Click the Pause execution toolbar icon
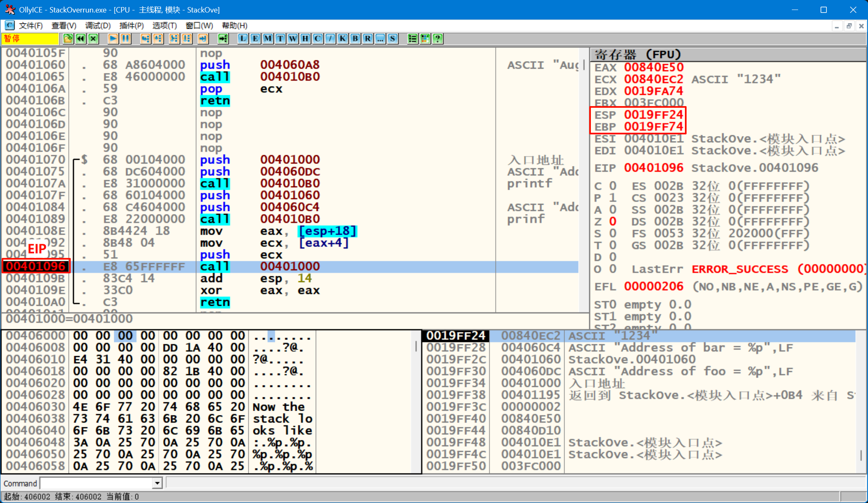The height and width of the screenshot is (503, 868). [126, 39]
